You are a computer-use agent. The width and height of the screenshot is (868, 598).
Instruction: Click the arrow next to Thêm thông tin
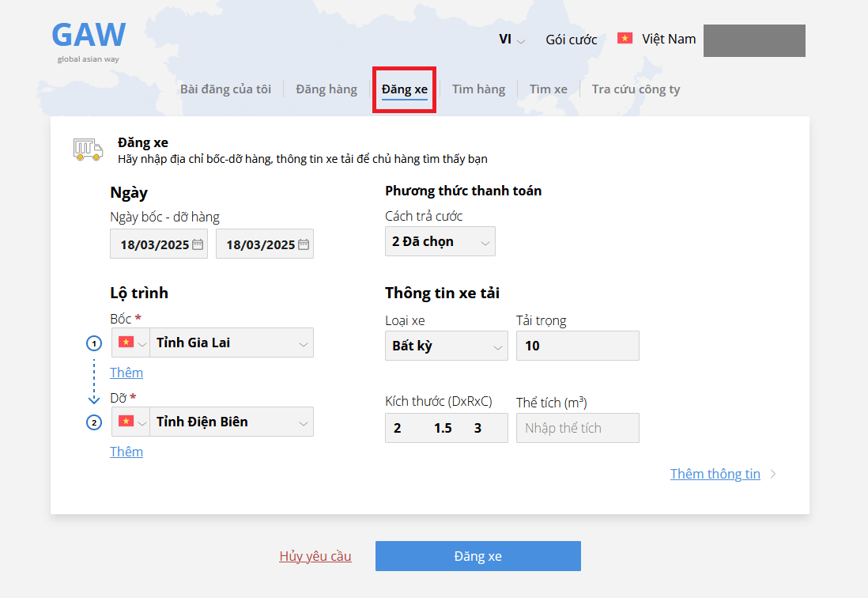point(773,475)
